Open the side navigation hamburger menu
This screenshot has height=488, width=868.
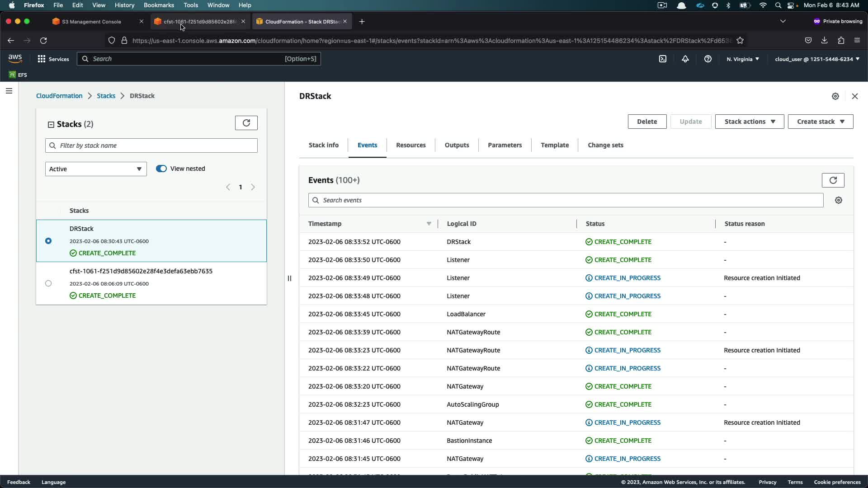(9, 91)
